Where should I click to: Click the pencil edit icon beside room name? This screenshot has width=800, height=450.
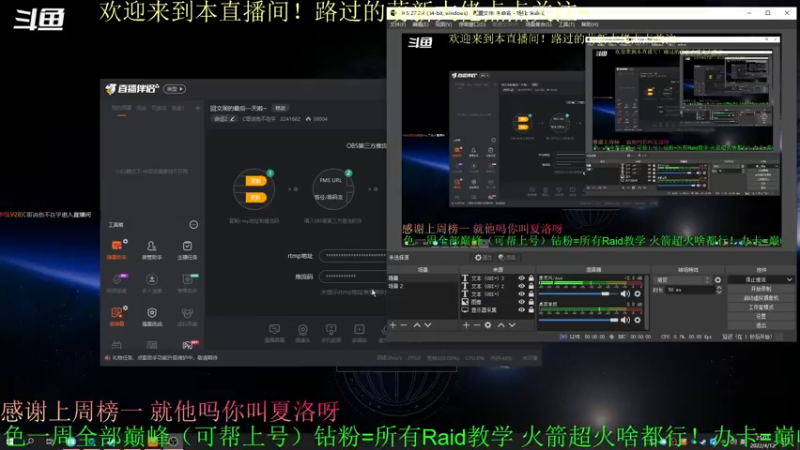[x=232, y=119]
